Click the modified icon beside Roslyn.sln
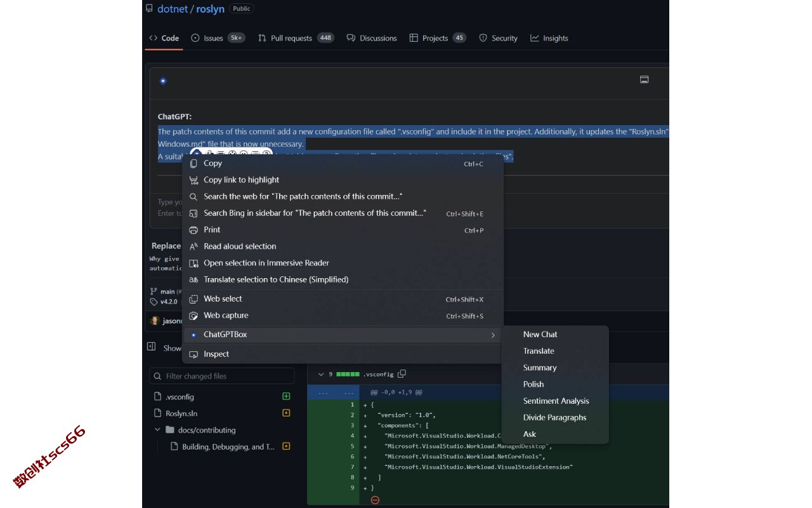Image resolution: width=812 pixels, height=508 pixels. pos(286,413)
